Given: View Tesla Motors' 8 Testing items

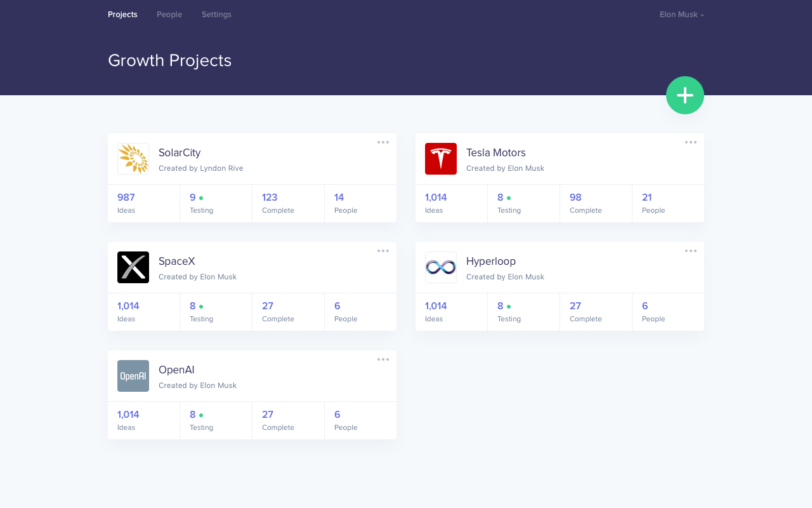Looking at the screenshot, I should click(x=523, y=203).
